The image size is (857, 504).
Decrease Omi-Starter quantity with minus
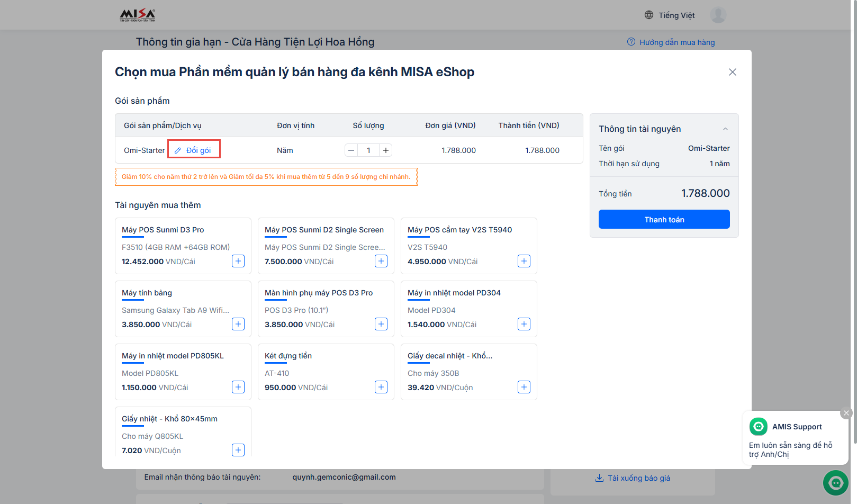coord(351,150)
